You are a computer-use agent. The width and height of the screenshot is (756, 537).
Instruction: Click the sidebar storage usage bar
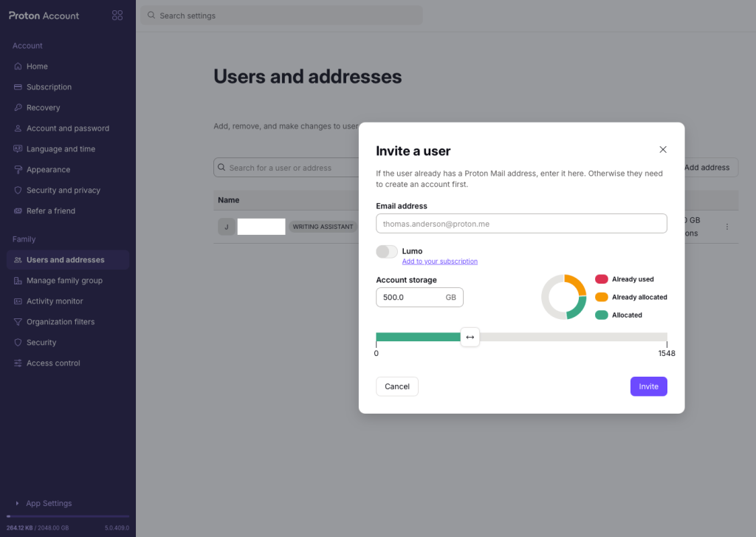68,516
